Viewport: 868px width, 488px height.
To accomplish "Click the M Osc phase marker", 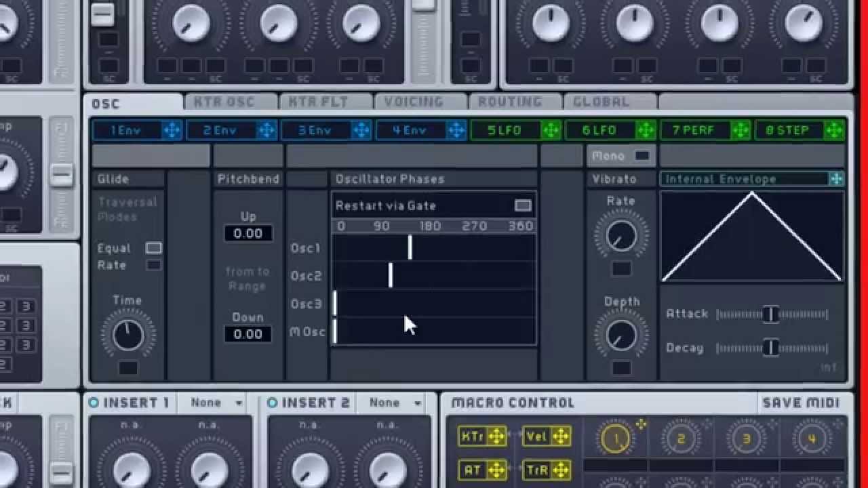I will pos(335,331).
